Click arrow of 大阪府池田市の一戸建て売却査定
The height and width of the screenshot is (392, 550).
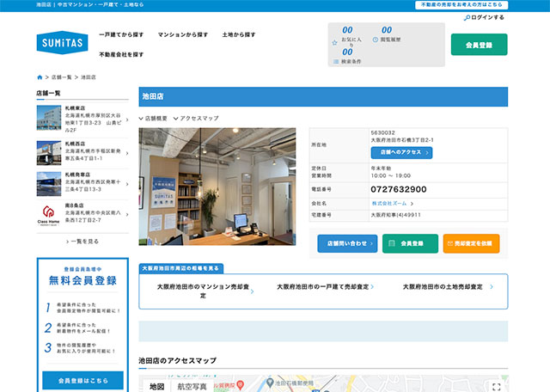pyautogui.click(x=372, y=287)
